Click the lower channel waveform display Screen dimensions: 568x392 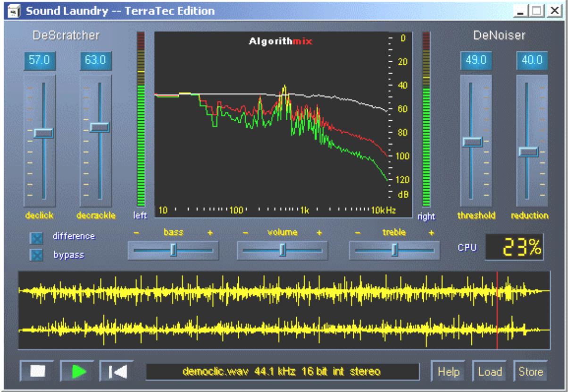click(x=284, y=330)
